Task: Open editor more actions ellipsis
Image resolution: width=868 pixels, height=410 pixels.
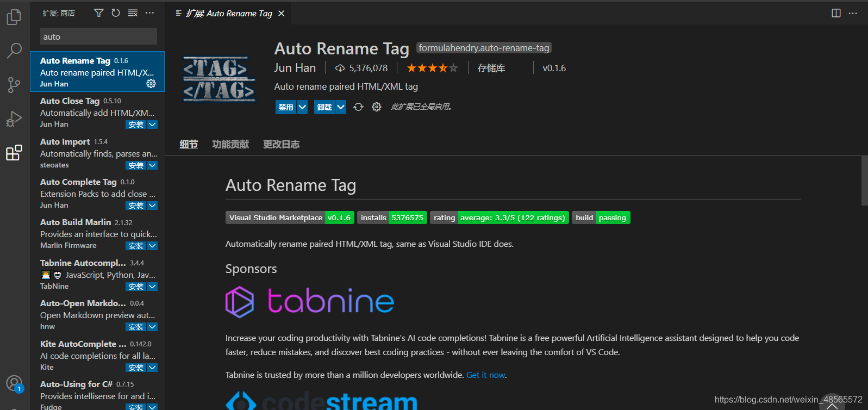Action: pyautogui.click(x=853, y=13)
